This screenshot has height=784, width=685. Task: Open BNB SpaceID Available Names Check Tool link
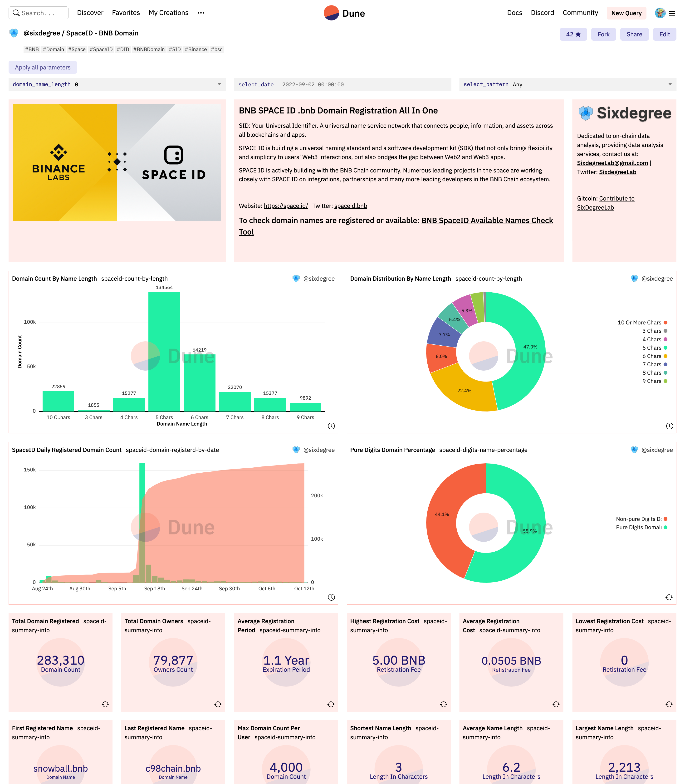(x=487, y=220)
